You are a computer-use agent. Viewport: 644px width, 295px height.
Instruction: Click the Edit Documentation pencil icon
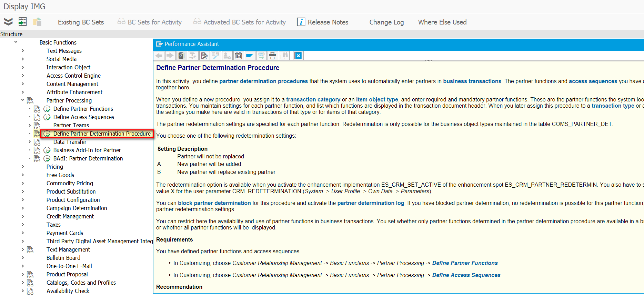pyautogui.click(x=204, y=56)
